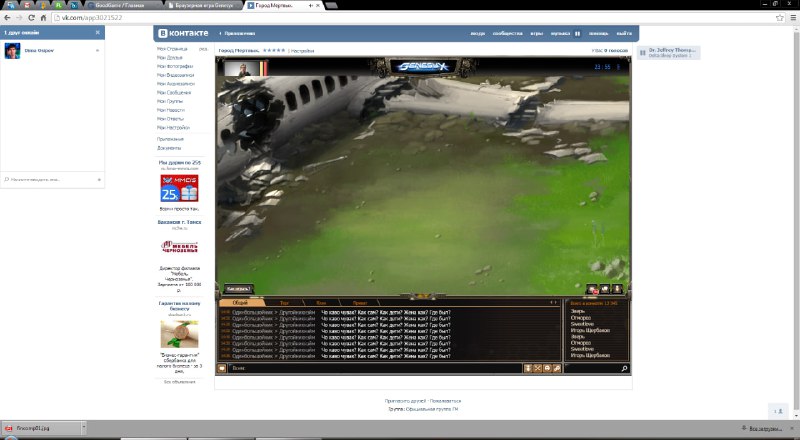
Task: Click the выйти link in header
Action: tap(624, 34)
